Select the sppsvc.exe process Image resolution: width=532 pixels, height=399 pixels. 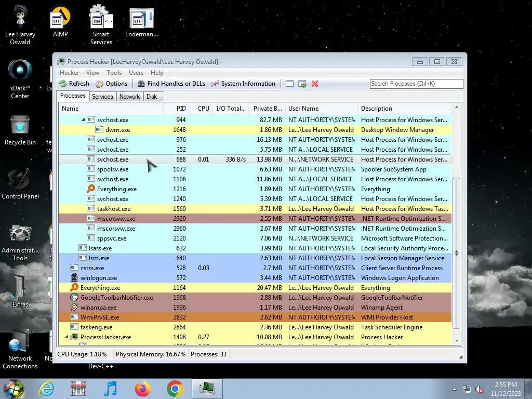pos(255,238)
